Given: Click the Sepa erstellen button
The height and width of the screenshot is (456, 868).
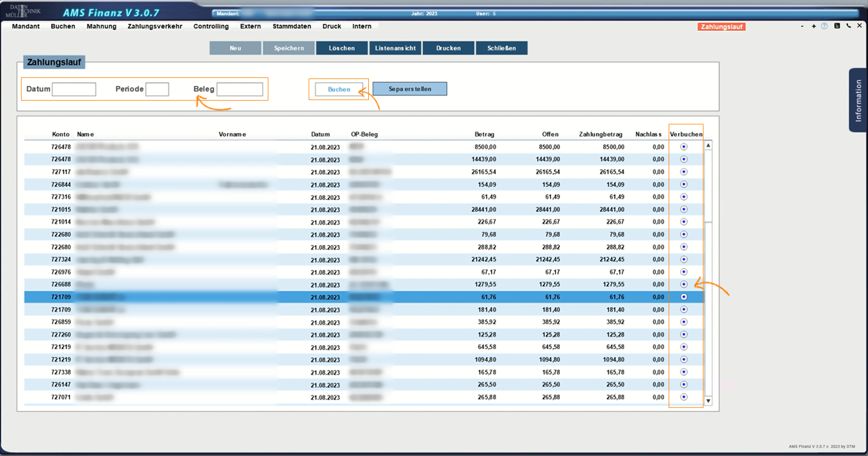Looking at the screenshot, I should (410, 89).
